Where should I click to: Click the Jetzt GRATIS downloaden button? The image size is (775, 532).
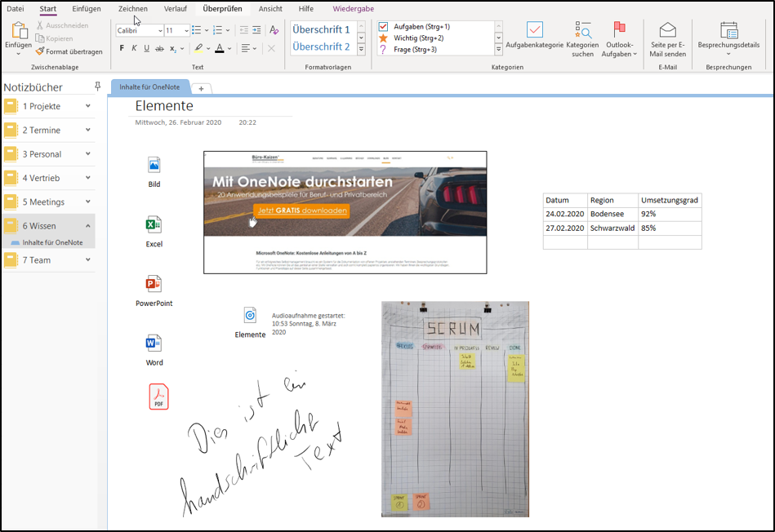tap(302, 211)
